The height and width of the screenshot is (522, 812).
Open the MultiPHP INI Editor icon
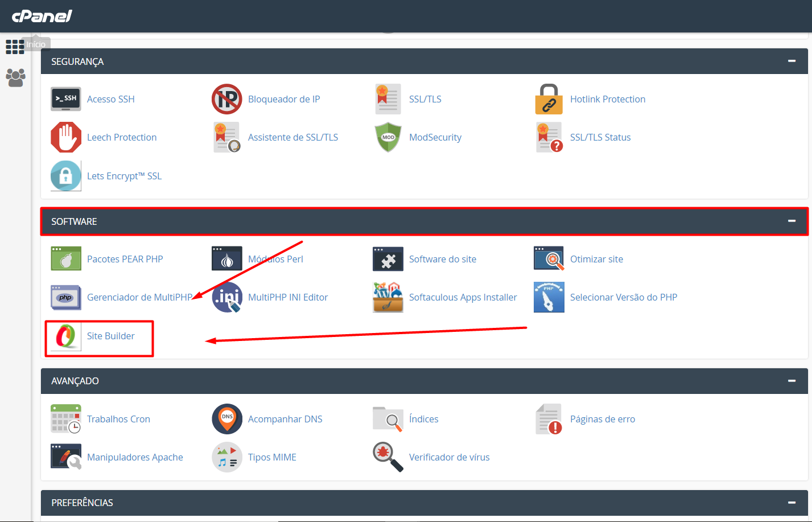click(227, 297)
